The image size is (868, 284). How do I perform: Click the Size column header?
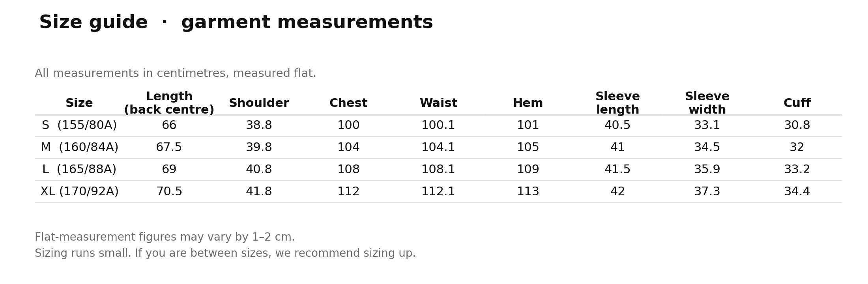[79, 103]
